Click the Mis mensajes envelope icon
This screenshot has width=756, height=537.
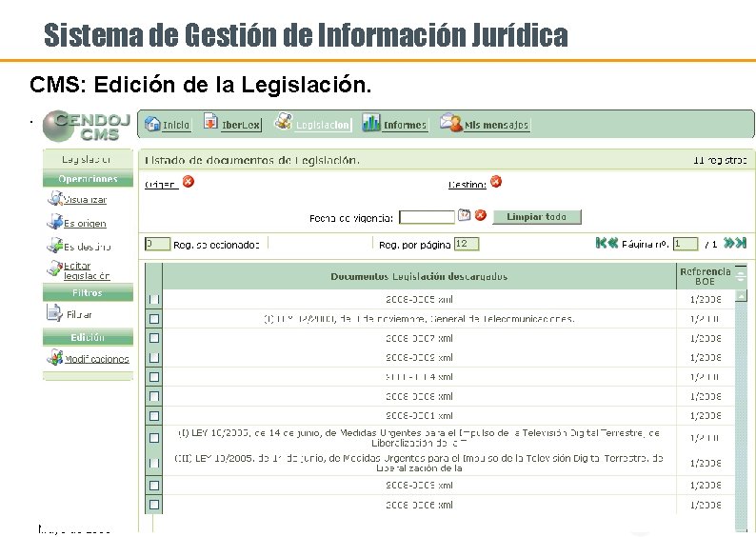[450, 123]
